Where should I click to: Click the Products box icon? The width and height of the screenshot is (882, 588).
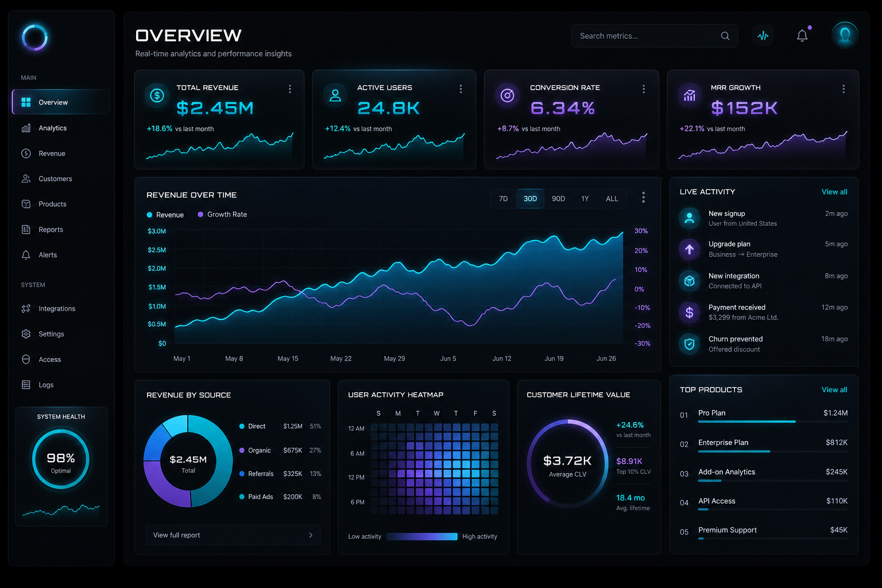tap(26, 204)
